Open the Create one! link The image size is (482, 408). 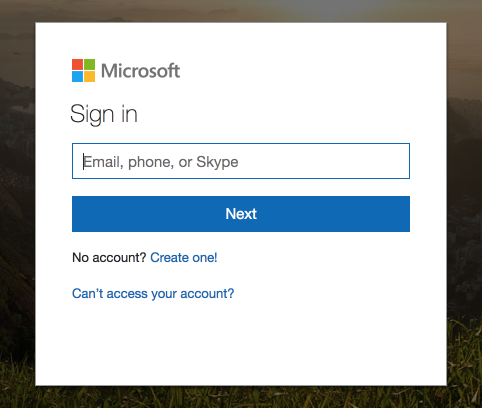click(184, 258)
